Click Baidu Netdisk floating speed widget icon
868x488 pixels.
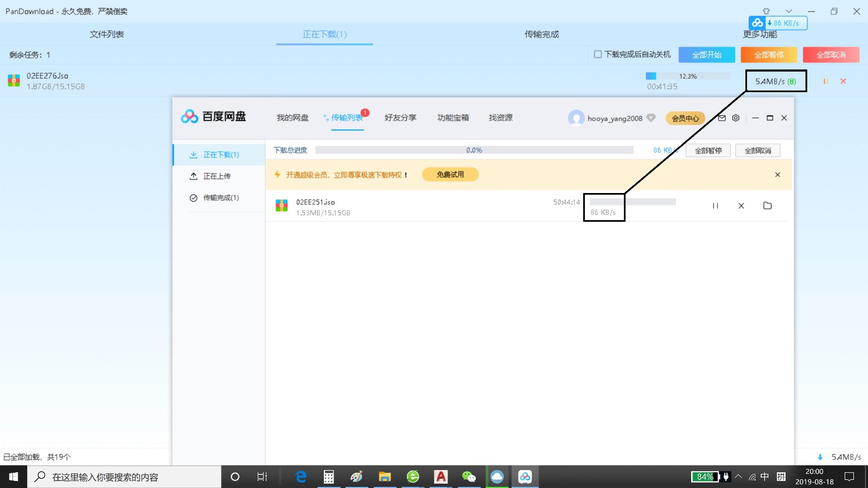coord(757,23)
